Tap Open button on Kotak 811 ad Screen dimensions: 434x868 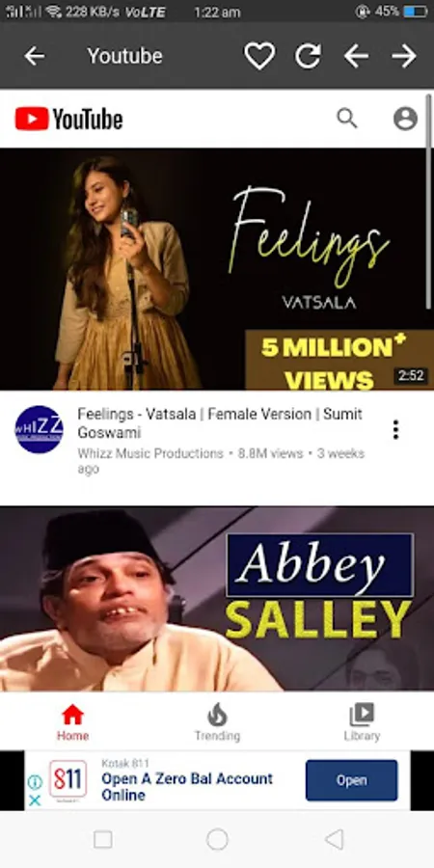pyautogui.click(x=351, y=780)
